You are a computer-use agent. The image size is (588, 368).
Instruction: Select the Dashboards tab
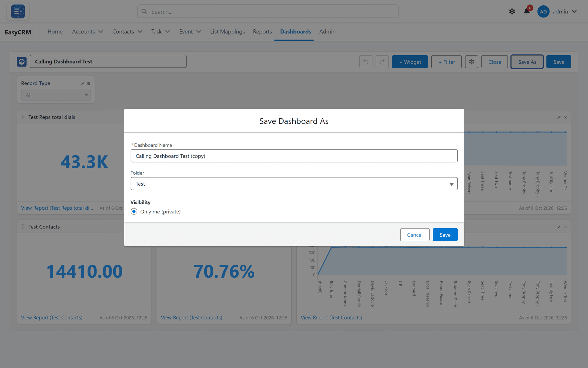pos(296,31)
